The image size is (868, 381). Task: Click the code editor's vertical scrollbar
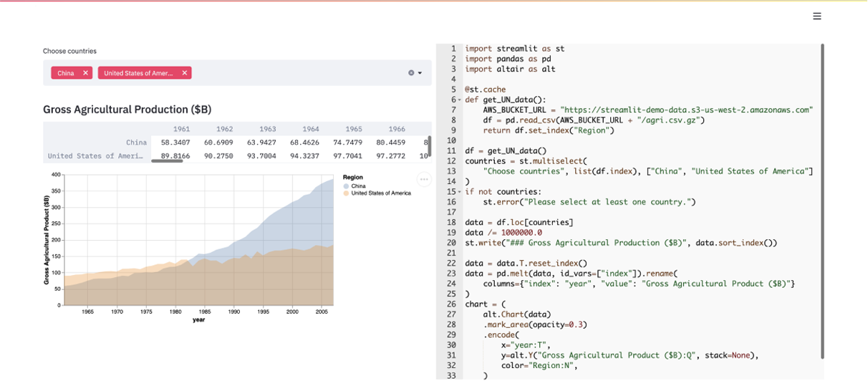pyautogui.click(x=822, y=201)
